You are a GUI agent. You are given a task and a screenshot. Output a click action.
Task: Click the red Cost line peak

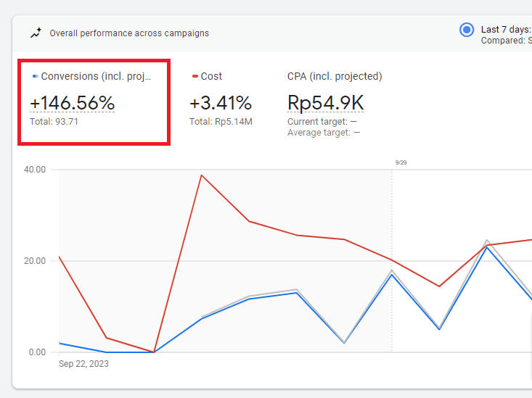201,175
